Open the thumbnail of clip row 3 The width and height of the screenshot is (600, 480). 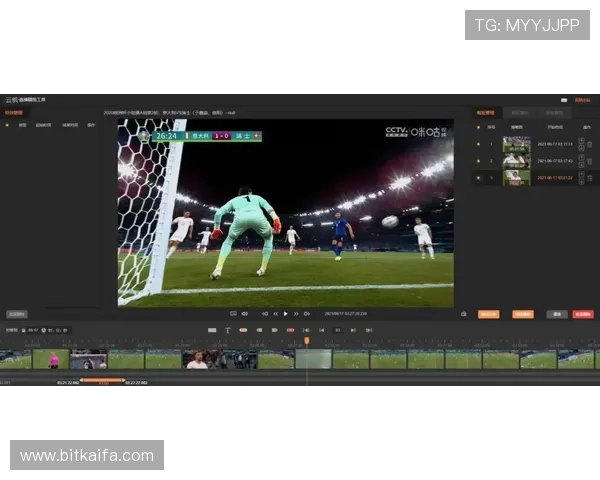tap(516, 178)
